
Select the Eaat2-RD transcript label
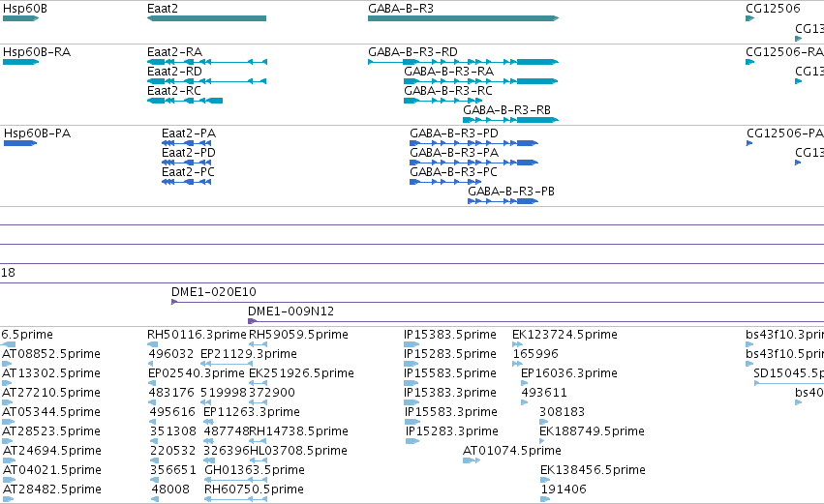click(174, 72)
